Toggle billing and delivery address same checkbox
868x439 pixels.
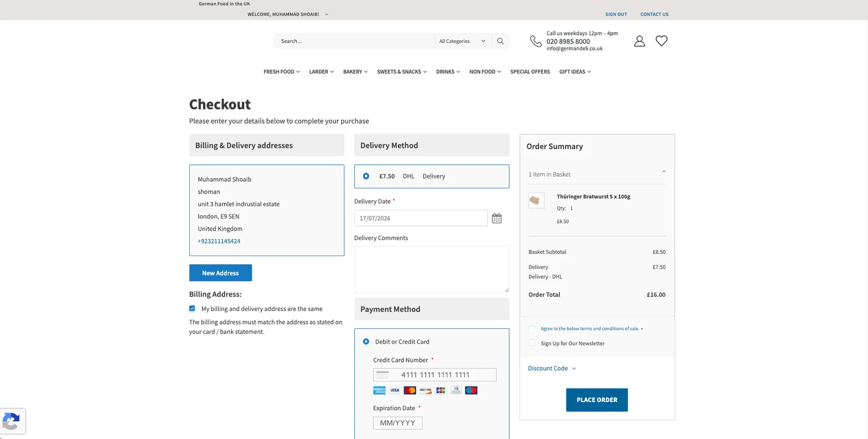coord(192,308)
